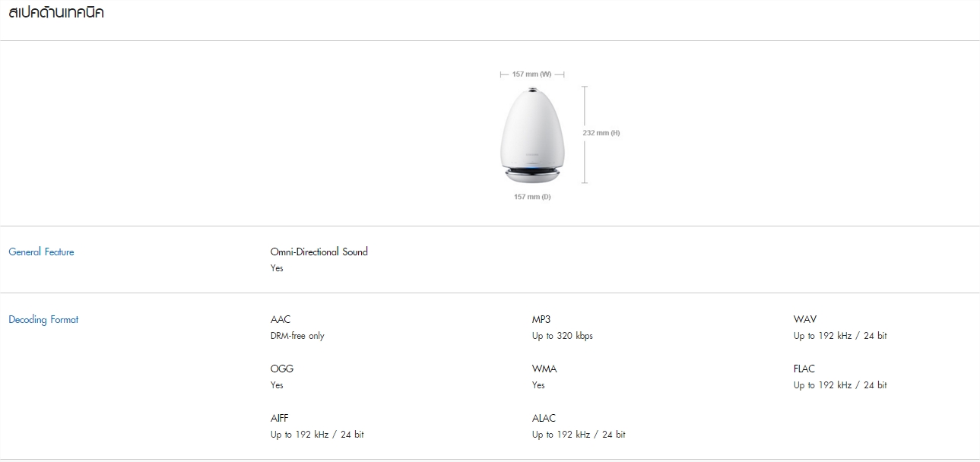Click the Yes value under Omni-Directional Sound
Image resolution: width=980 pixels, height=462 pixels.
coord(277,268)
